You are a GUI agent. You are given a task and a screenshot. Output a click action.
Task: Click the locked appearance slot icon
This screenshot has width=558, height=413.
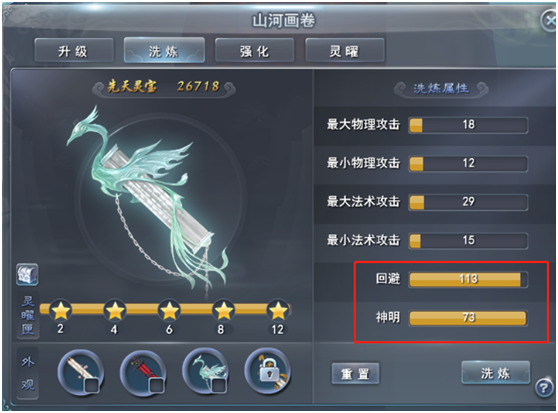pyautogui.click(x=268, y=371)
